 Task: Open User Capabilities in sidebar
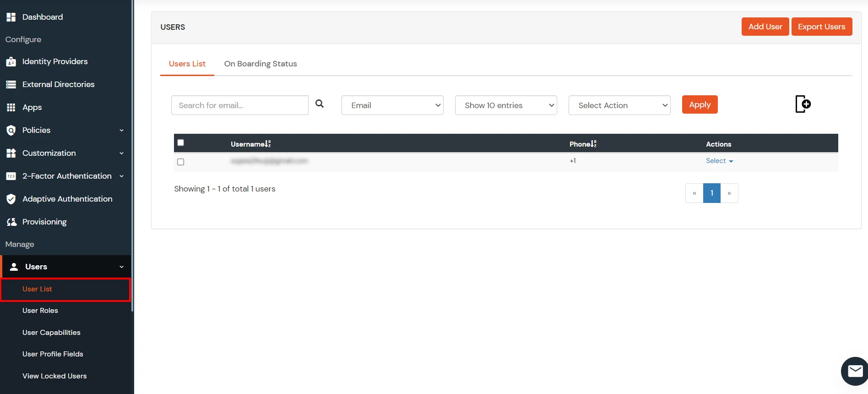click(51, 333)
